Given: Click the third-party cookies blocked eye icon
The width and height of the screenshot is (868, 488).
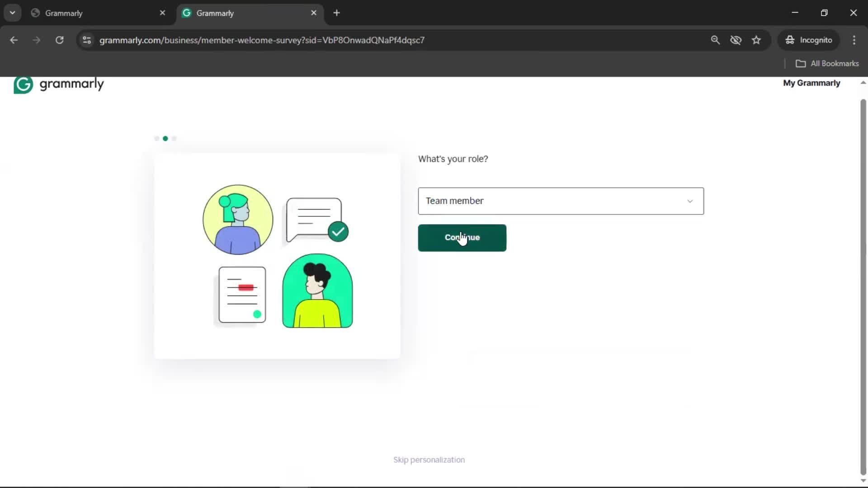Looking at the screenshot, I should click(736, 40).
